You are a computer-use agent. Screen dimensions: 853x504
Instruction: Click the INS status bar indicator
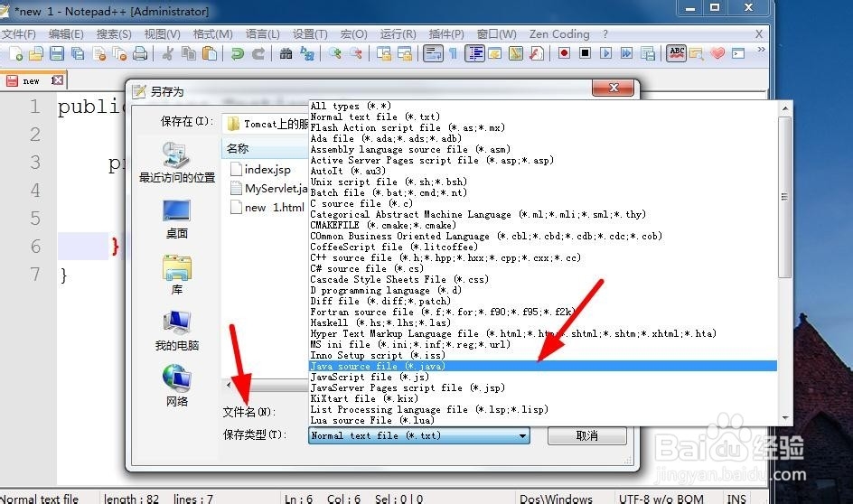(x=736, y=498)
